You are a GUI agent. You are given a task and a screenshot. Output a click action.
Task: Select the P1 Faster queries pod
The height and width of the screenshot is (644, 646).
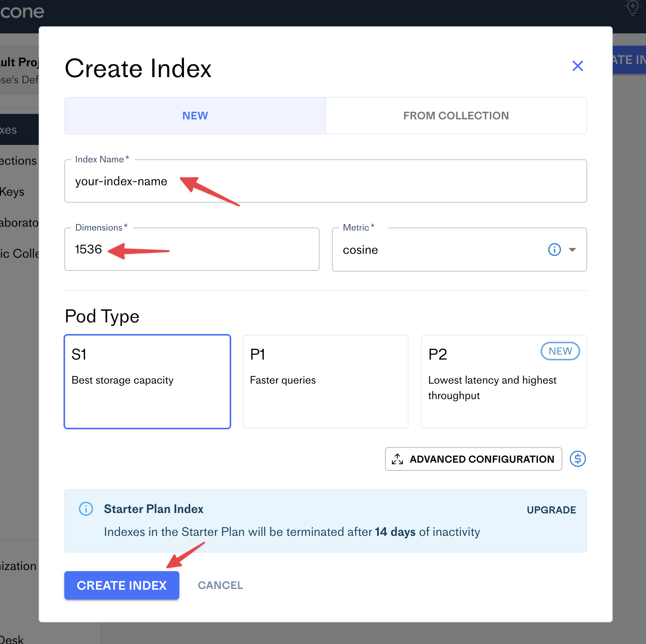click(x=325, y=382)
